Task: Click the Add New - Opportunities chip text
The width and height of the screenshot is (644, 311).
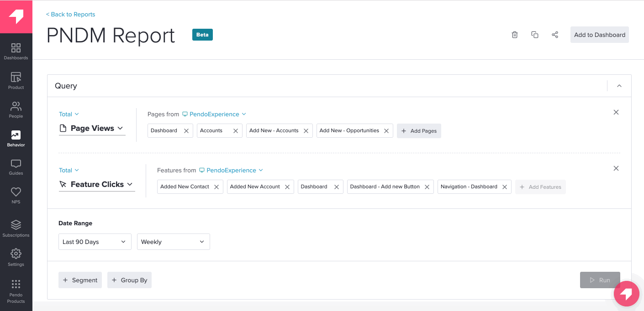Action: (349, 130)
